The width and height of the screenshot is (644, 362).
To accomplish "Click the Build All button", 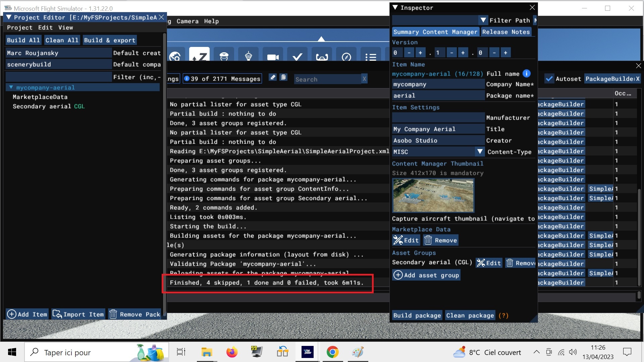I will [x=23, y=40].
